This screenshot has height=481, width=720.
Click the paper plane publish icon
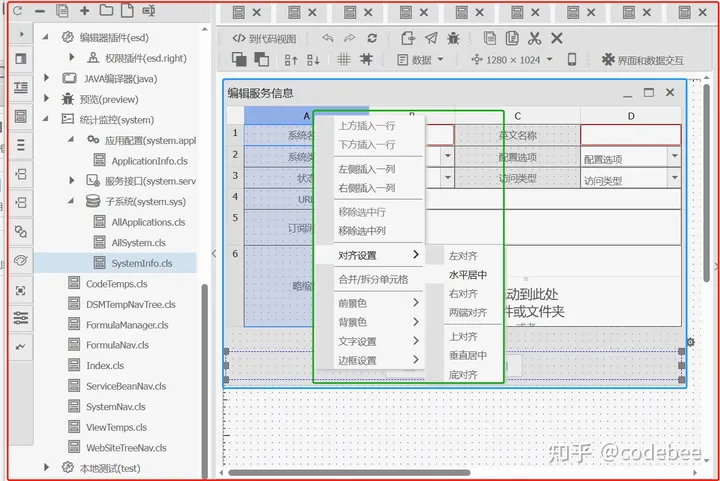pos(430,38)
